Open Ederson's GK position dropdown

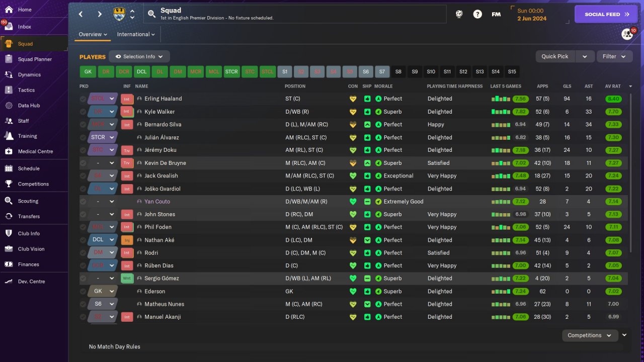coord(103,291)
